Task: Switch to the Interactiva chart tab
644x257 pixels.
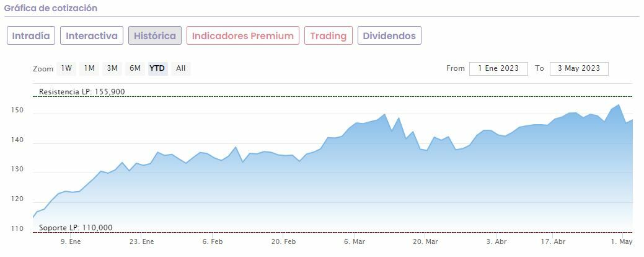Action: coord(92,35)
